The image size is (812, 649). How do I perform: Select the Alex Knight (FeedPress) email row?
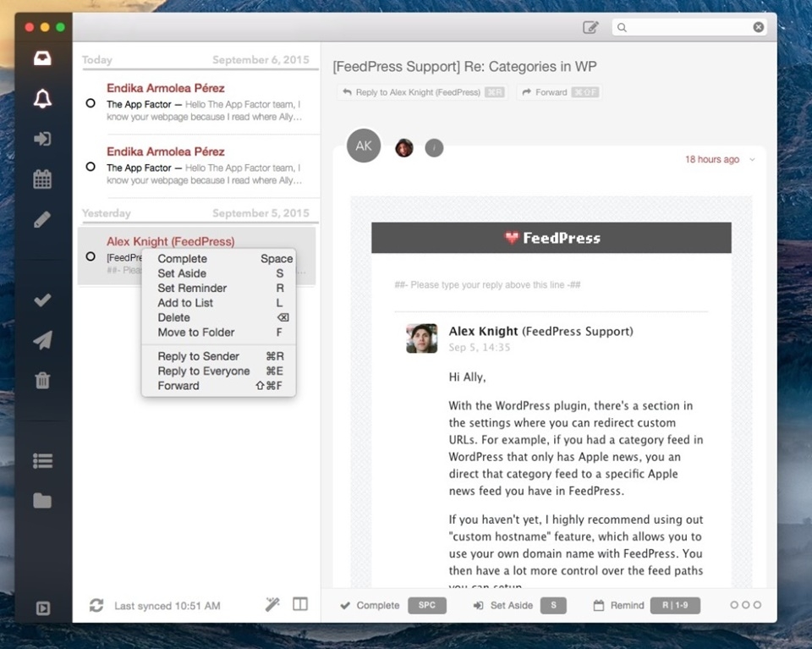(197, 256)
